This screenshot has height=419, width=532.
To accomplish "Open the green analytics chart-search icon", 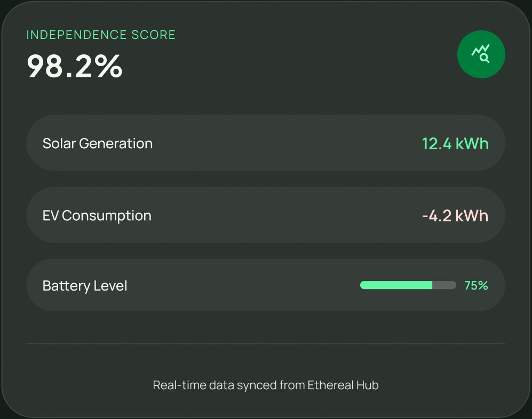I will (481, 54).
